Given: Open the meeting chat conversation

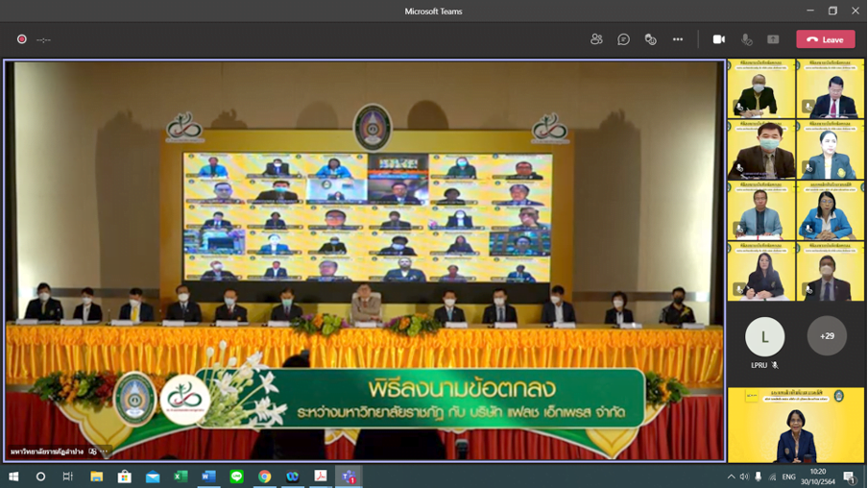Looking at the screenshot, I should coord(623,39).
